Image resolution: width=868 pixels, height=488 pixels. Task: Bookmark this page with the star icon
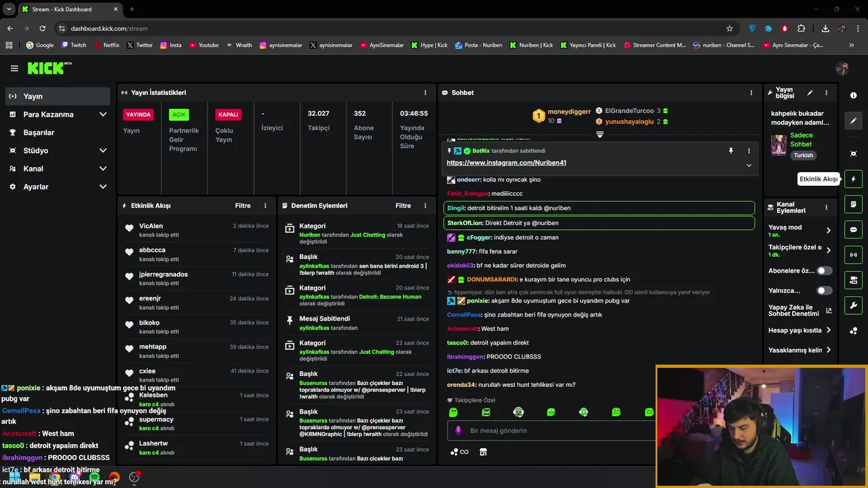point(730,28)
